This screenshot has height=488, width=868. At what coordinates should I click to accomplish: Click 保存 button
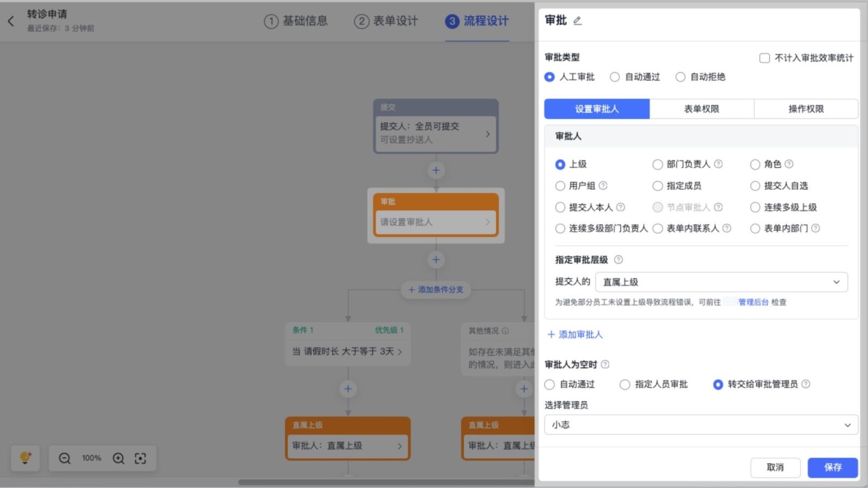click(833, 467)
